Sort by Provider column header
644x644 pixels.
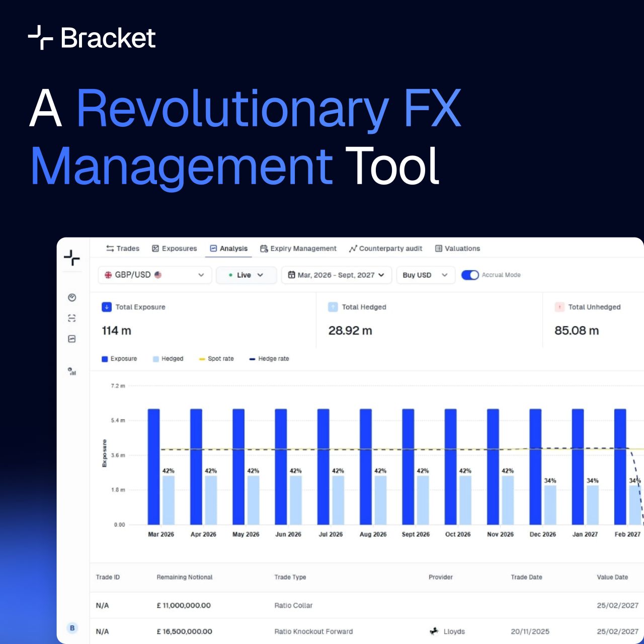441,577
